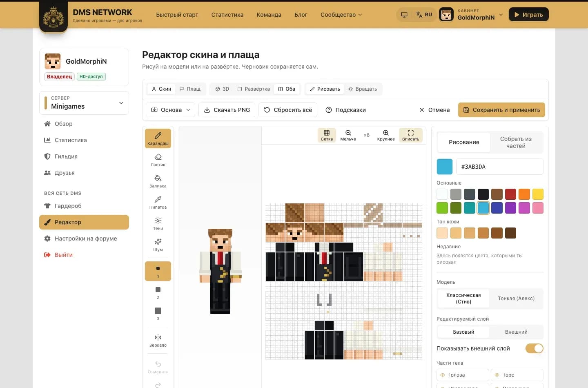Image resolution: width=588 pixels, height=388 pixels.
Task: Click the 3D skin model preview
Action: 220,271
